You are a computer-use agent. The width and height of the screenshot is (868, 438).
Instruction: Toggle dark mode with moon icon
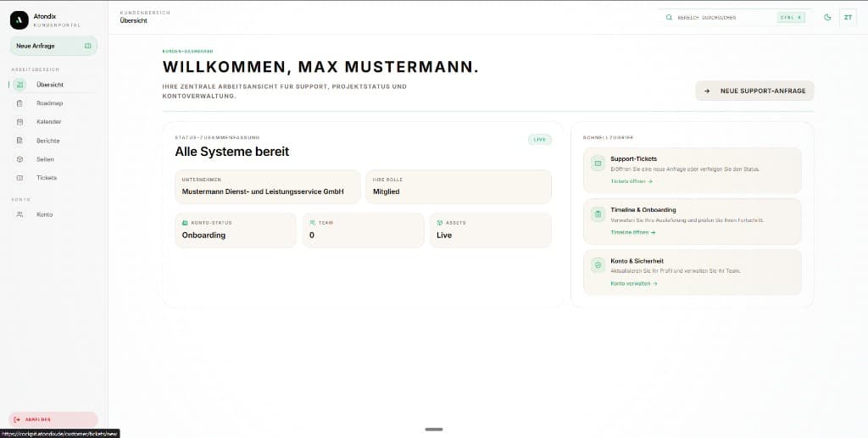[x=827, y=17]
